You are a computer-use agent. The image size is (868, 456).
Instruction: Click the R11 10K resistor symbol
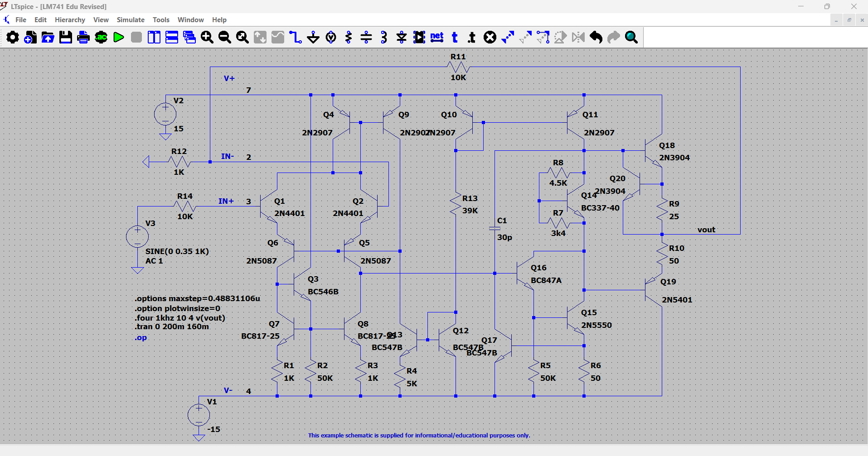[458, 67]
